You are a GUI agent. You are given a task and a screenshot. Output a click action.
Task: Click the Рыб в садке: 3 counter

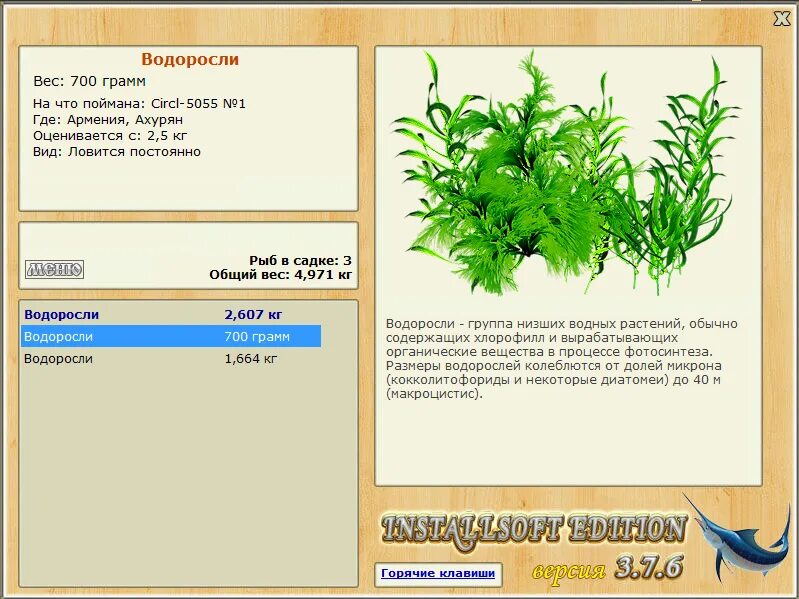click(301, 260)
